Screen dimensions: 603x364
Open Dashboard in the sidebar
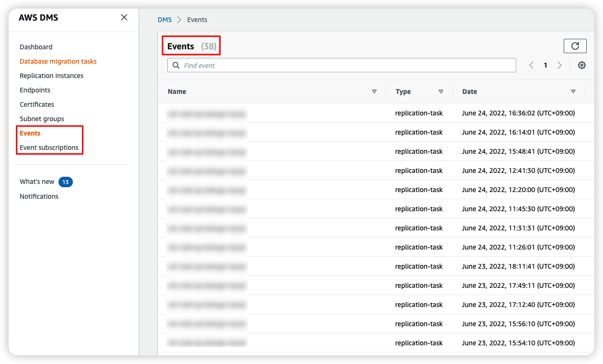tap(36, 47)
